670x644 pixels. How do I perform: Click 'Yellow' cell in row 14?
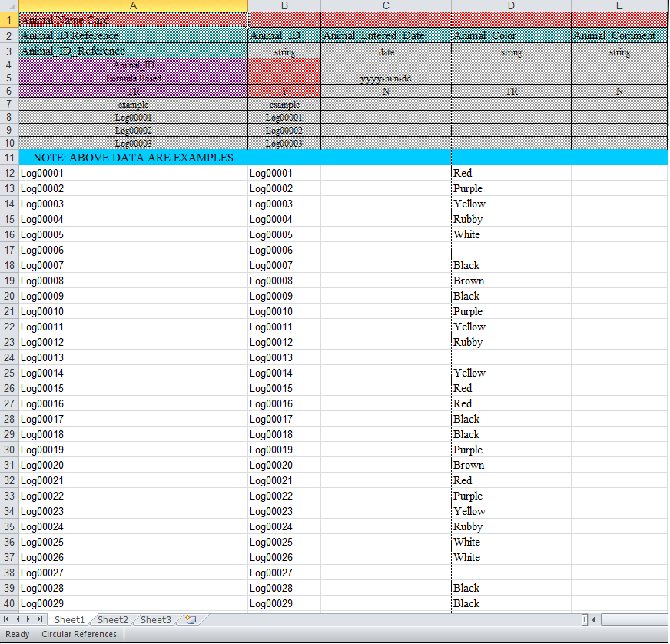coord(511,204)
